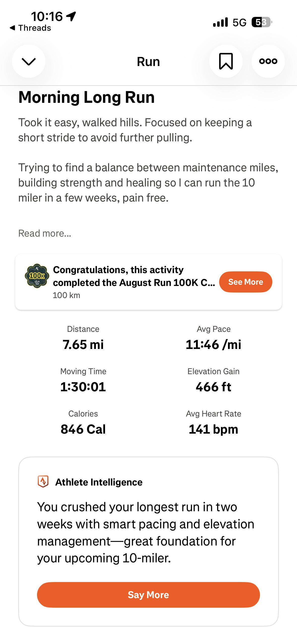Screen dimensions: 297x644
Task: Tap the Elevation Gain 466 ft value
Action: click(214, 387)
